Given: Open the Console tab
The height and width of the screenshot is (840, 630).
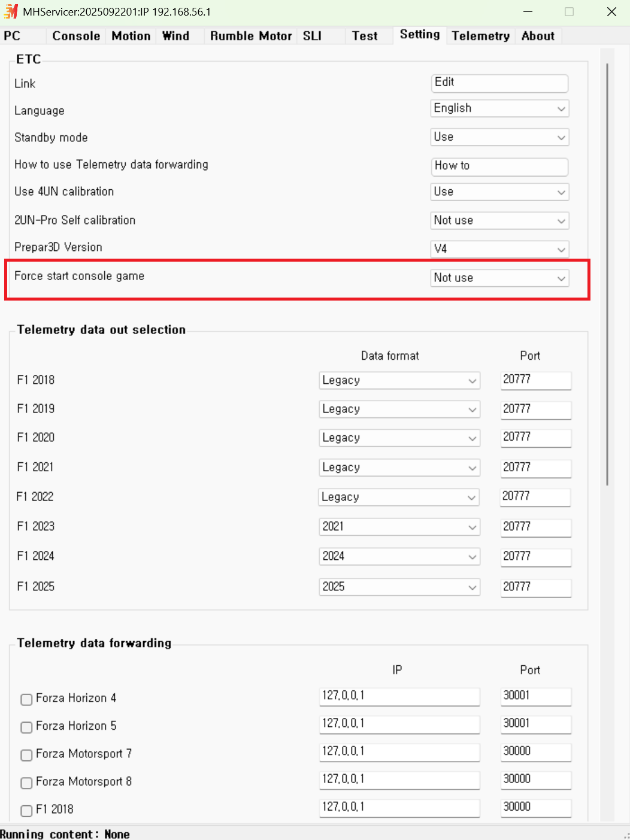Looking at the screenshot, I should [x=76, y=36].
